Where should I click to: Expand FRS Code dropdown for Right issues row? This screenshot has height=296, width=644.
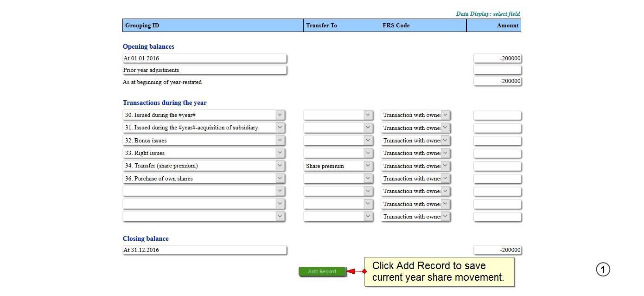click(x=445, y=153)
